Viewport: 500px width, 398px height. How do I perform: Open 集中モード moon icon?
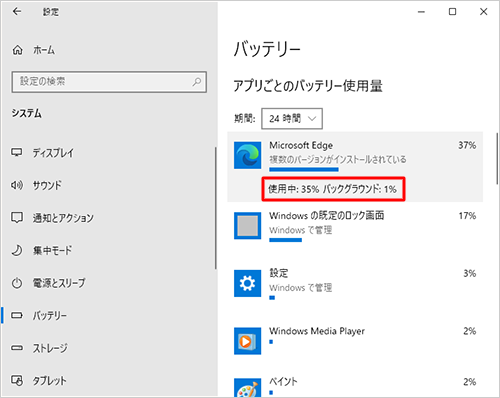pos(17,250)
